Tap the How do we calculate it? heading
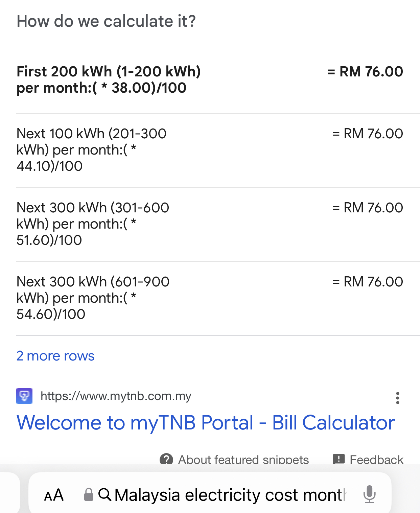The height and width of the screenshot is (513, 420). pos(106,21)
